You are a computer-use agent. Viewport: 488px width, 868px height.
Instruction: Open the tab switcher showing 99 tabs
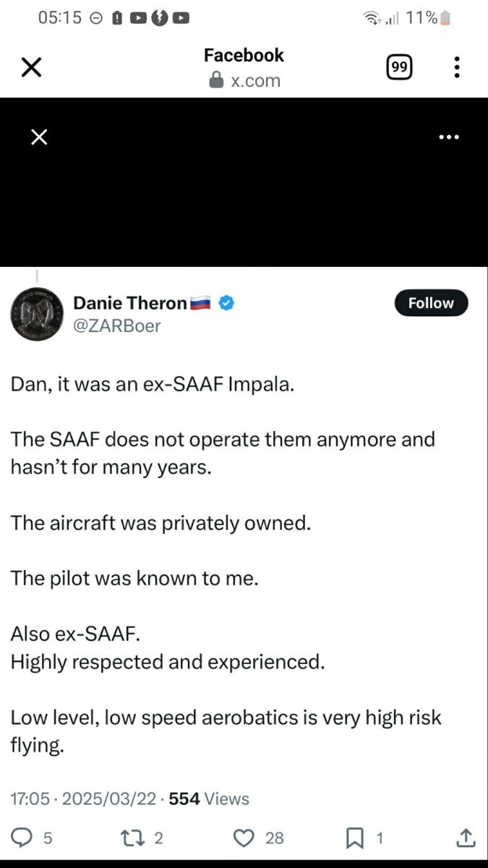coord(399,67)
